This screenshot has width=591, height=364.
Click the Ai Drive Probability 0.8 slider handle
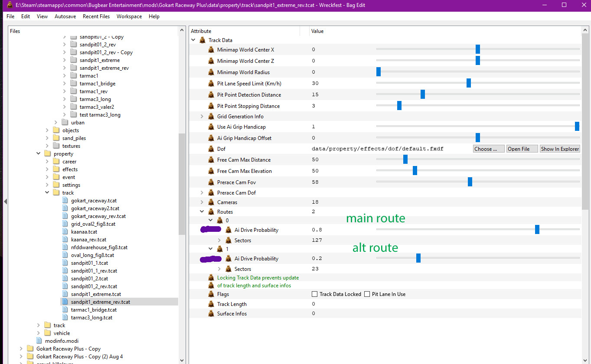coord(537,230)
